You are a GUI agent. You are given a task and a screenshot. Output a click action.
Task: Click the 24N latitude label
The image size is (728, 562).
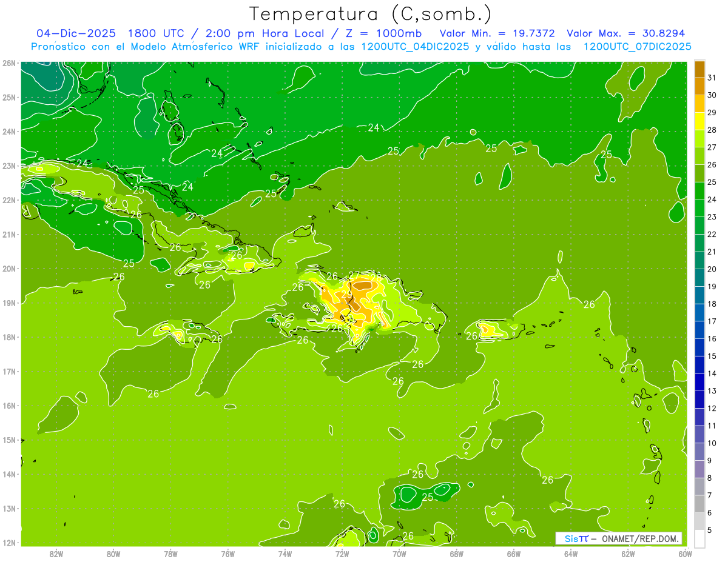point(8,132)
